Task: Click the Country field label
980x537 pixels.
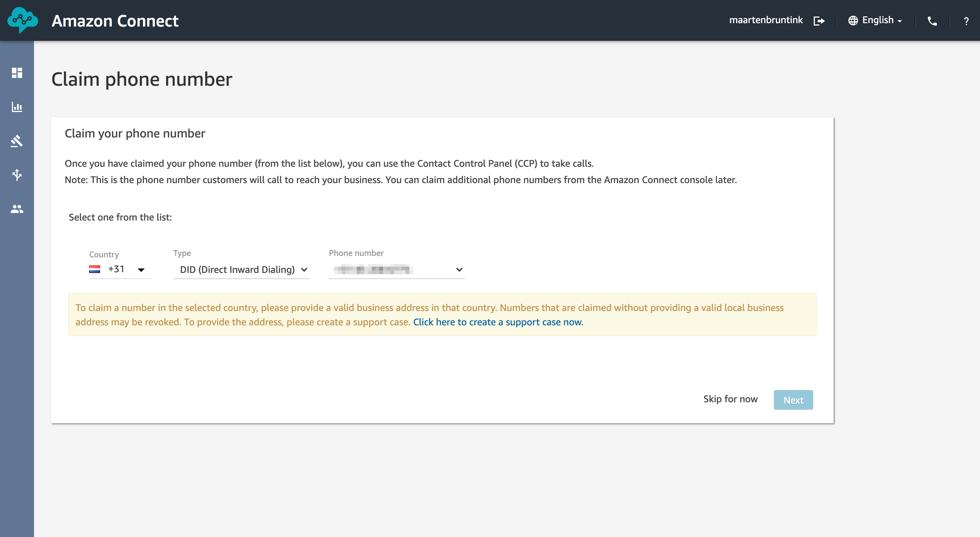Action: [104, 254]
